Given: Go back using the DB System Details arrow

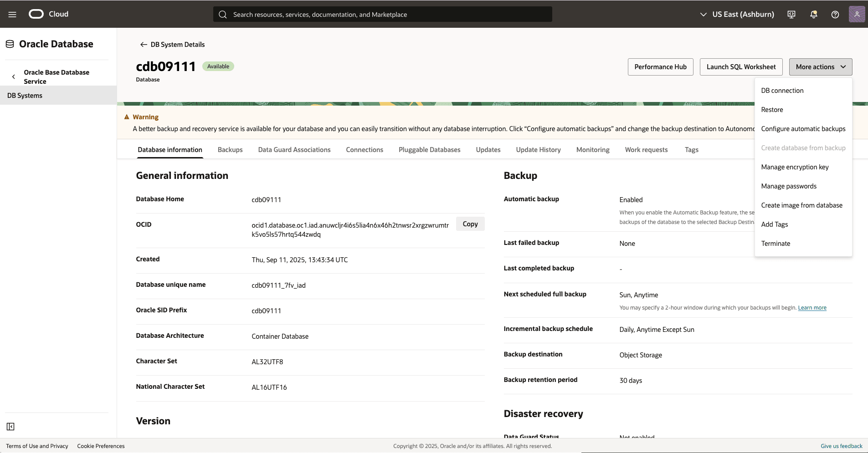Looking at the screenshot, I should tap(144, 44).
